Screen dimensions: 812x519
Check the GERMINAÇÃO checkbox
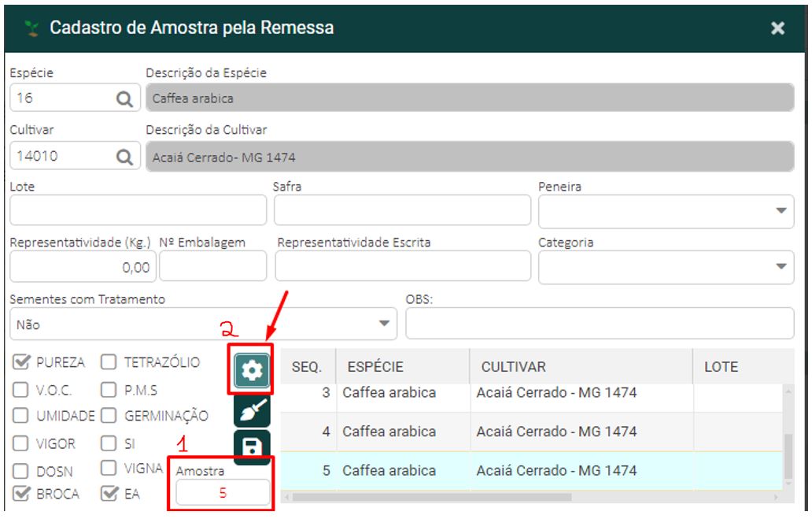tap(110, 415)
